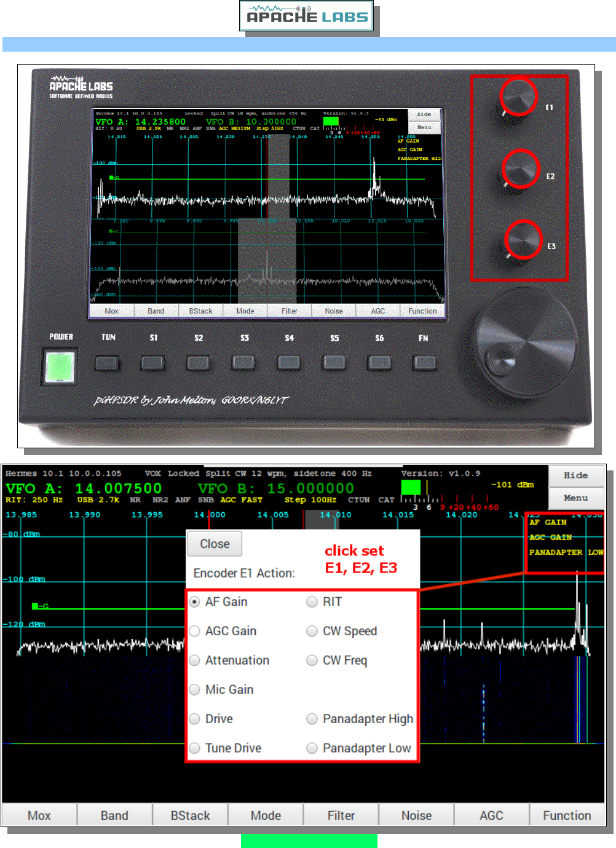
Task: Open Menu button in lower screenshot
Action: point(575,499)
